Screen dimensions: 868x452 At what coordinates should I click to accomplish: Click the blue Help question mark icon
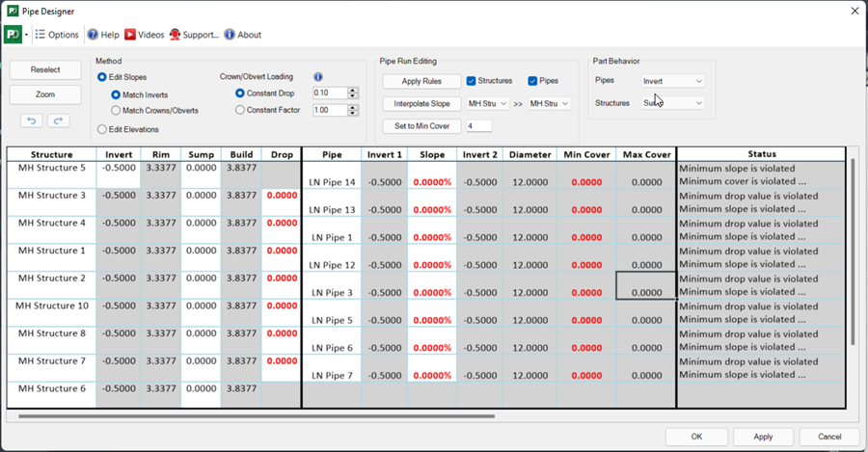93,35
